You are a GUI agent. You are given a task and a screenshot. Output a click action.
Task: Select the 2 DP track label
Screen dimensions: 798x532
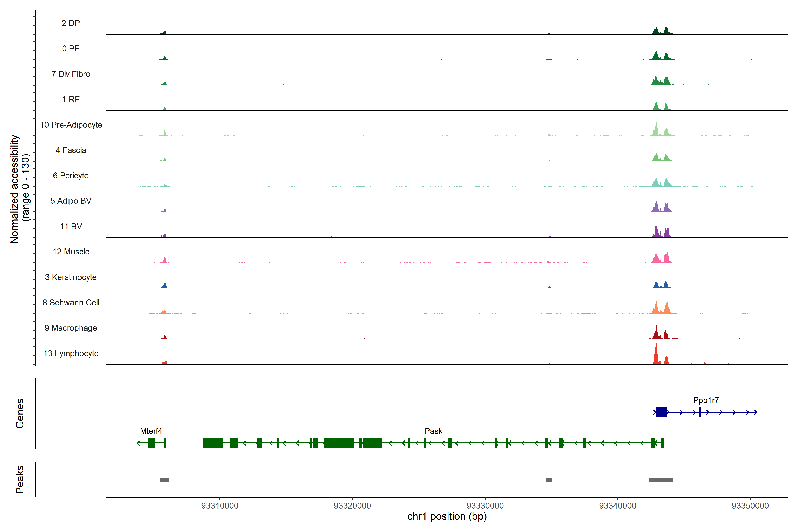71,23
